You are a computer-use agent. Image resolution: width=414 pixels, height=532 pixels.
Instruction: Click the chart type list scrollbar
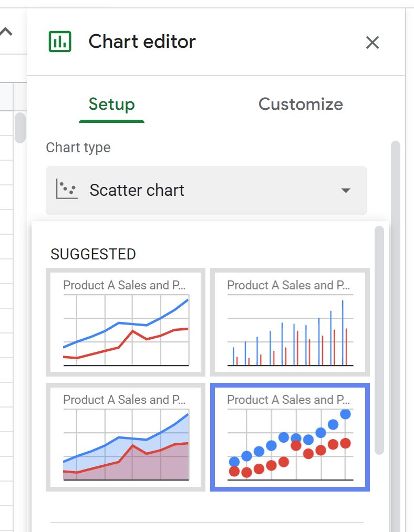[379, 340]
